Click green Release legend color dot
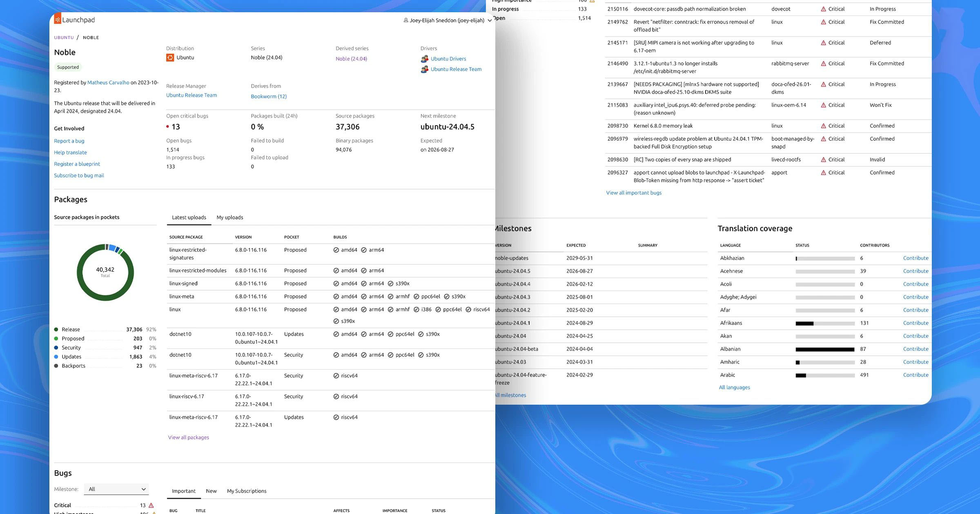Image resolution: width=980 pixels, height=514 pixels. pos(56,330)
